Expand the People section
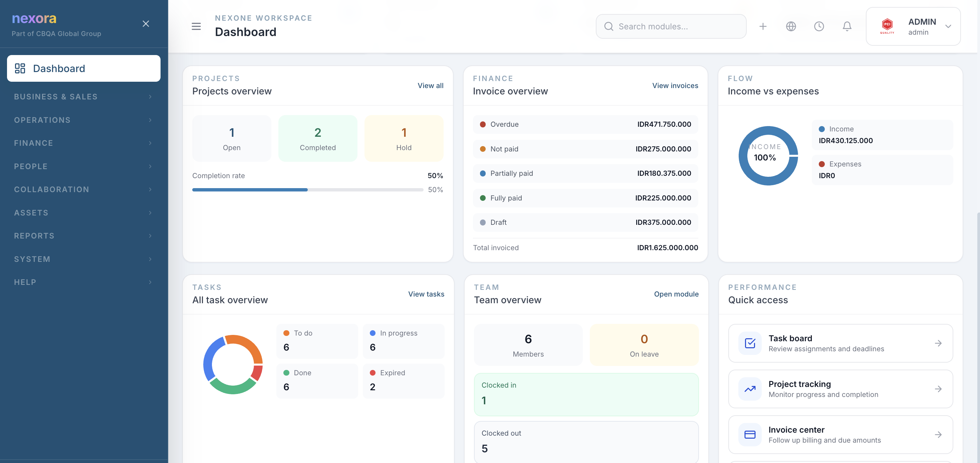 click(x=84, y=166)
